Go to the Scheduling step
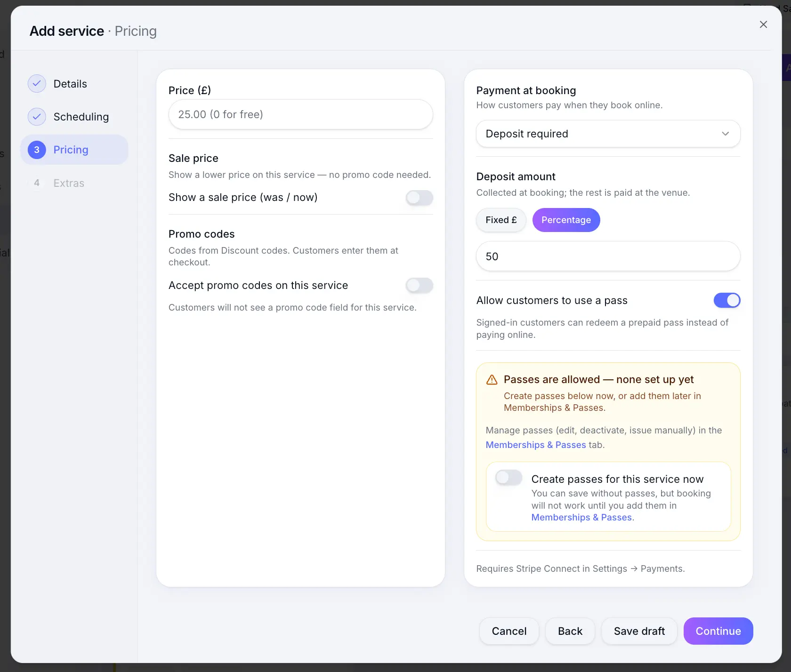Screen dimensions: 791x672 pos(74,117)
